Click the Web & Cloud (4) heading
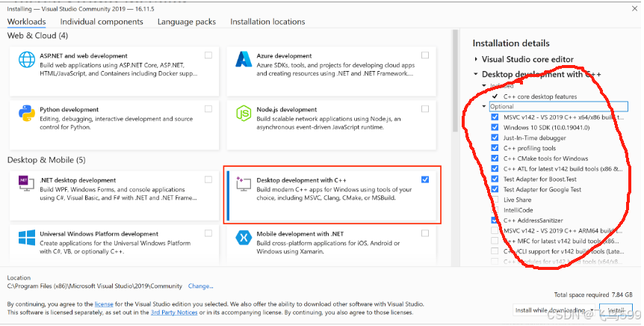This screenshot has width=644, height=326. point(37,36)
